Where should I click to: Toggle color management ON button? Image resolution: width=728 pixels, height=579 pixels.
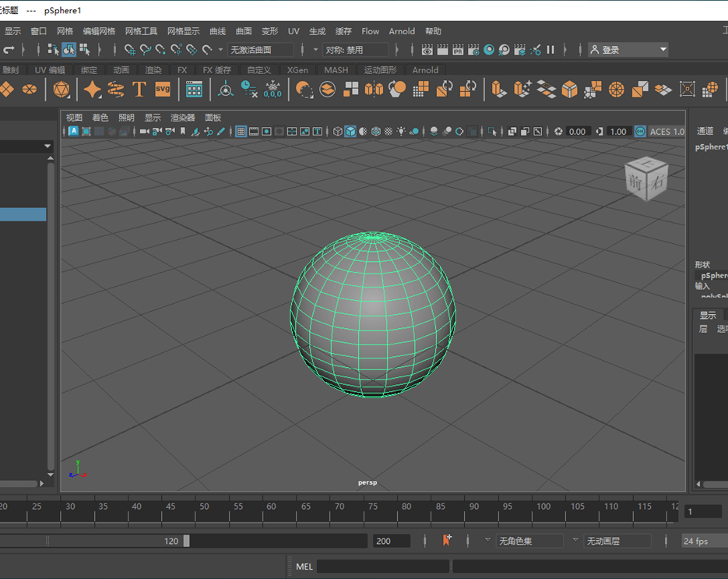(x=640, y=132)
